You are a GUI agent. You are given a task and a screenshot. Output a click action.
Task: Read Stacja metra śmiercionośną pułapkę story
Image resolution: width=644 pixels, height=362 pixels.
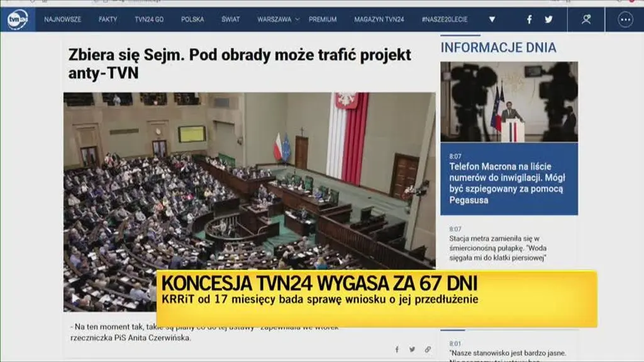[498, 248]
